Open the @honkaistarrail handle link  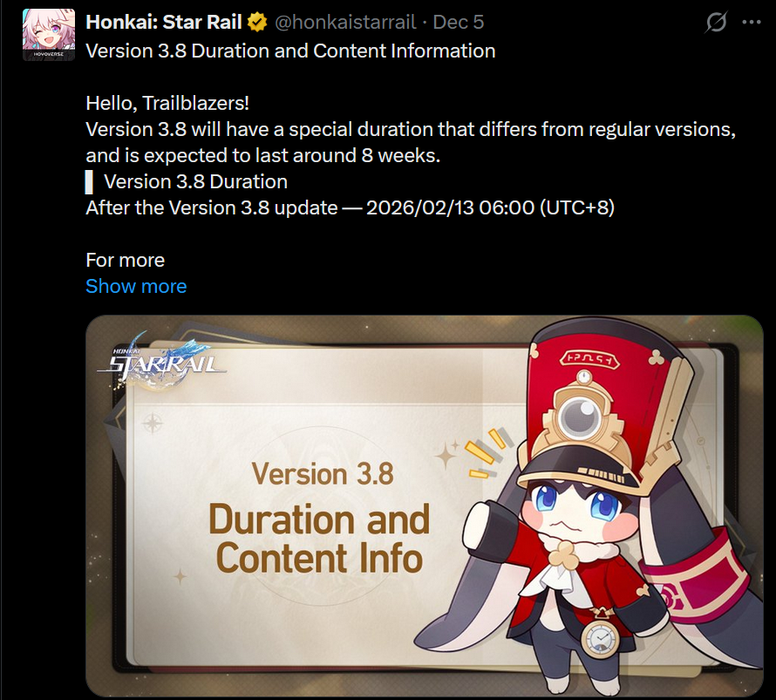coord(345,23)
